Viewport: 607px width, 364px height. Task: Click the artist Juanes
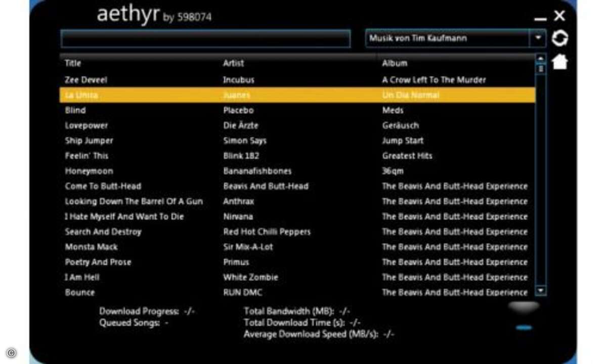[x=237, y=95]
